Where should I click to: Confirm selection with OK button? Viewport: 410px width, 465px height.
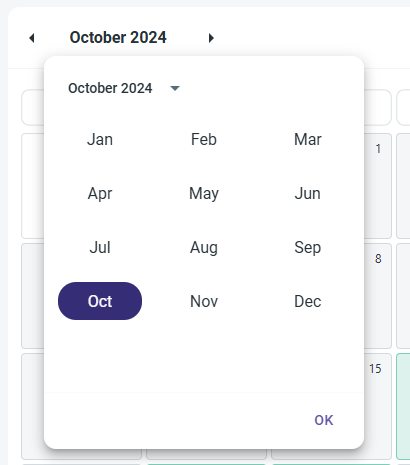(x=324, y=420)
